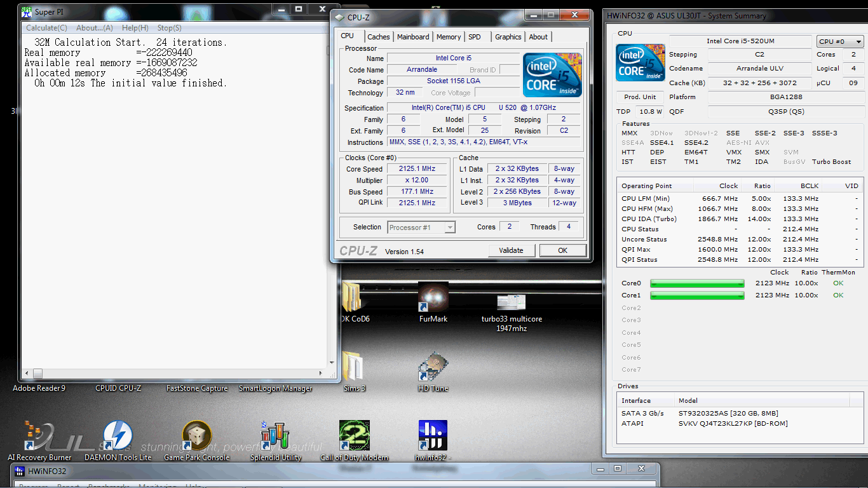Select the HD Tune desktop shortcut
The image size is (868, 488).
433,372
